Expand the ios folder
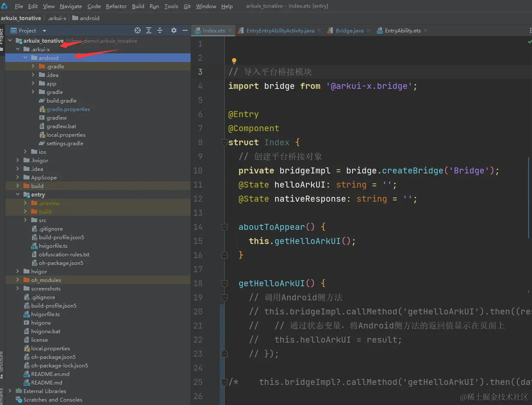The width and height of the screenshot is (532, 405). [x=25, y=152]
